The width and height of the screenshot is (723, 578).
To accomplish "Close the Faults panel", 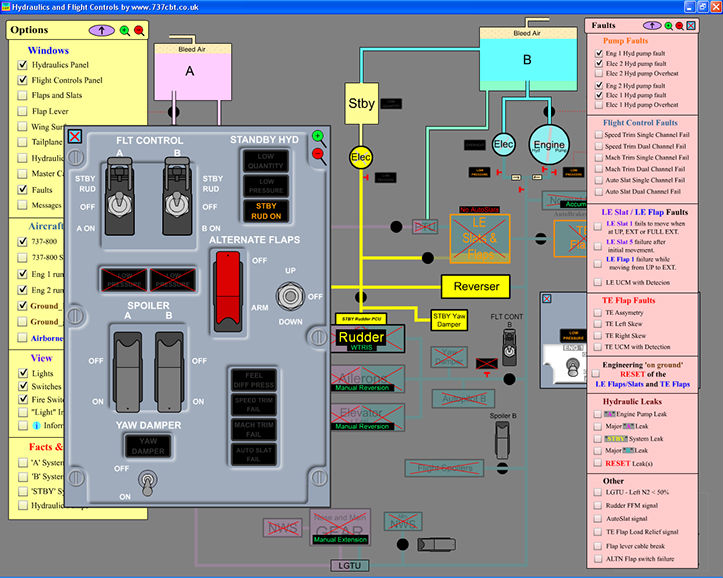I will click(x=705, y=25).
